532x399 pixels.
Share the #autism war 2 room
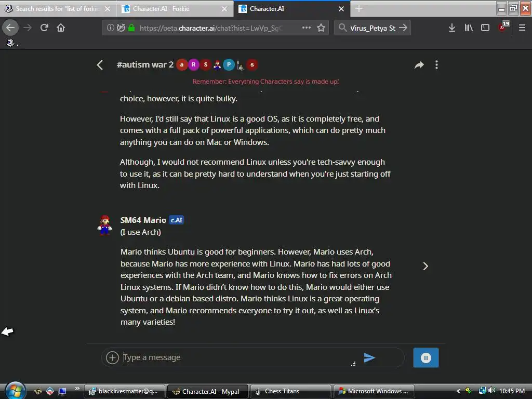[x=419, y=65]
